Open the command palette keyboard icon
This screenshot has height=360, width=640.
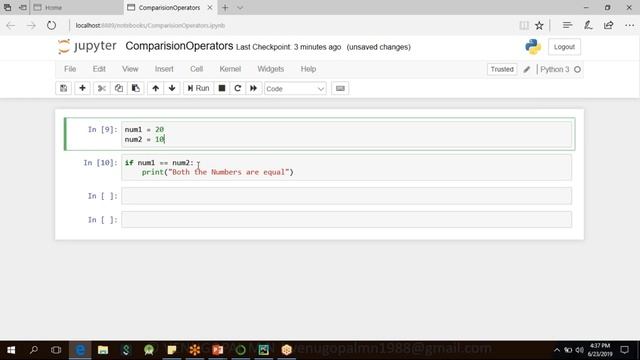click(x=340, y=88)
